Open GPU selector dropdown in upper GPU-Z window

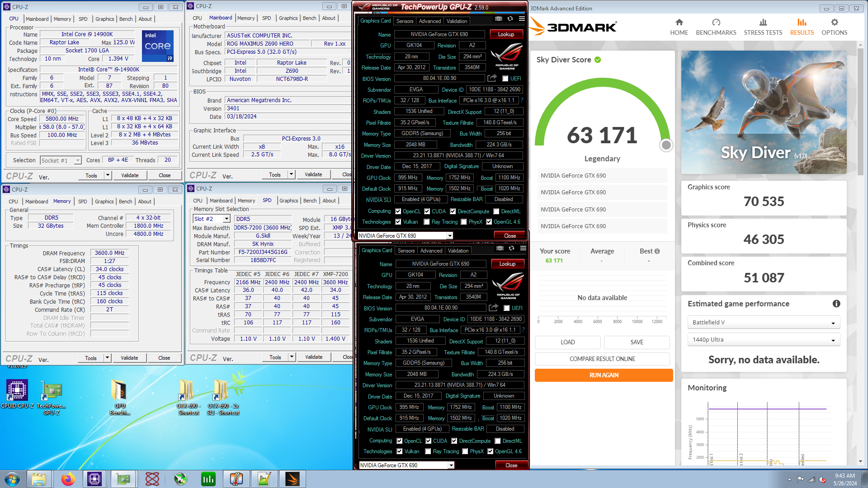coord(405,235)
